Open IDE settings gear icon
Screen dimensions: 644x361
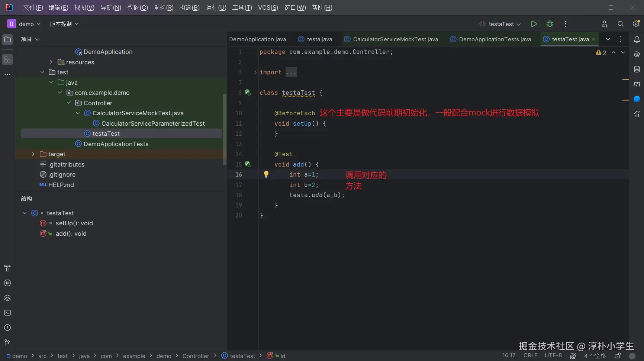[x=636, y=24]
